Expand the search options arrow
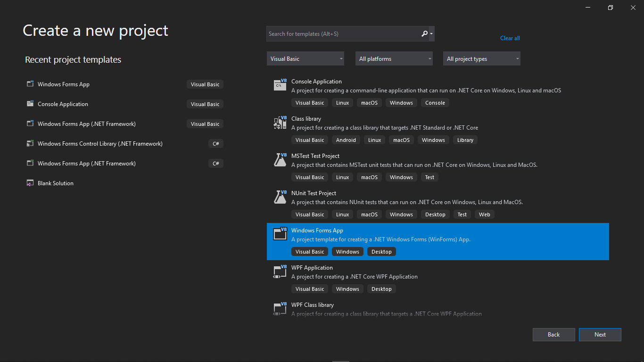Screen dimensions: 644x362 (431, 34)
